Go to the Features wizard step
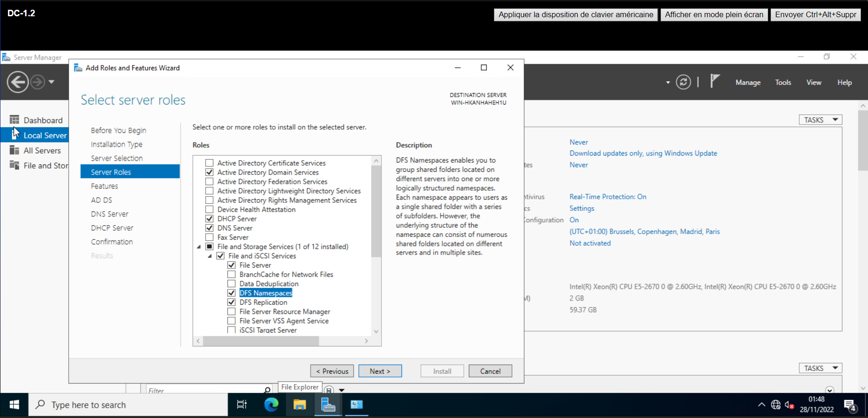The height and width of the screenshot is (418, 868). click(x=104, y=186)
